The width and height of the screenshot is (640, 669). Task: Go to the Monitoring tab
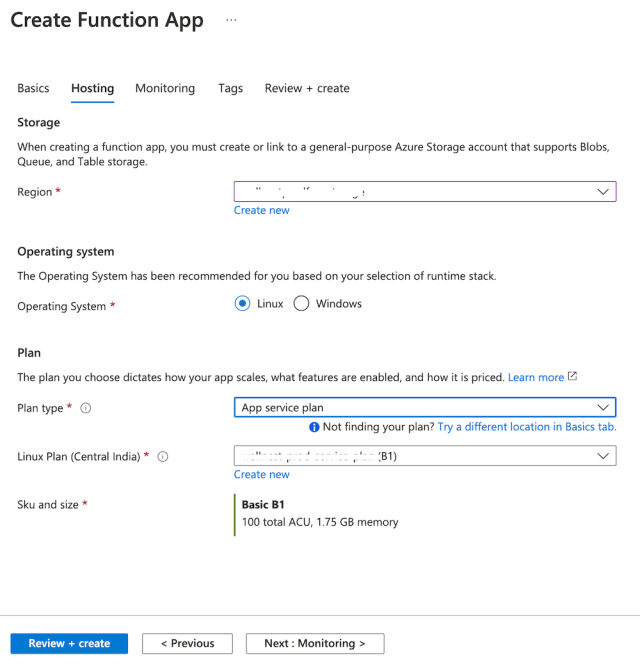[x=165, y=88]
